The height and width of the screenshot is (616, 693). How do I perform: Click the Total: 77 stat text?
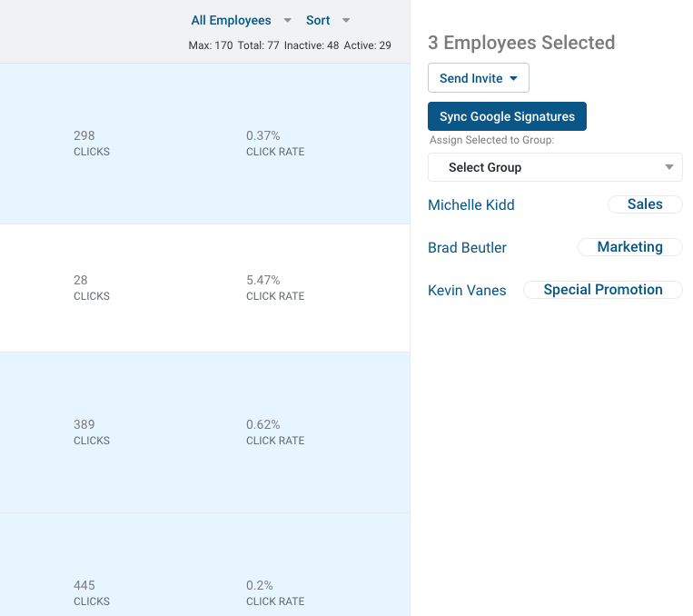coord(258,45)
